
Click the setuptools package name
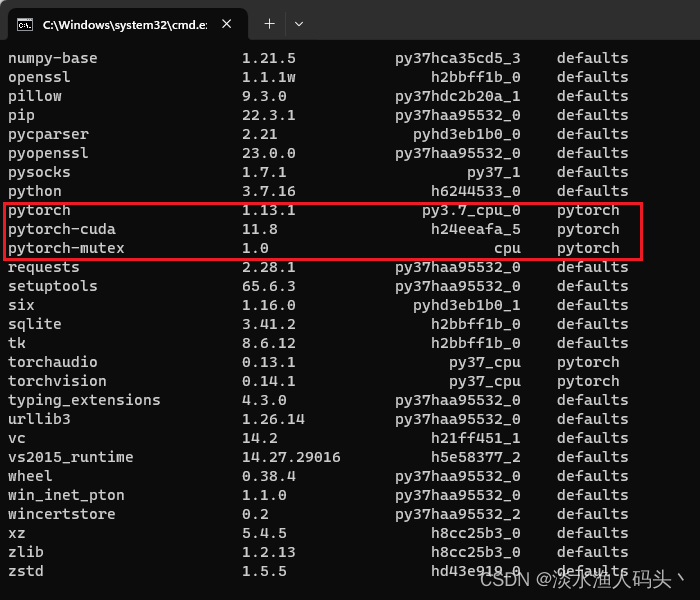click(x=53, y=287)
